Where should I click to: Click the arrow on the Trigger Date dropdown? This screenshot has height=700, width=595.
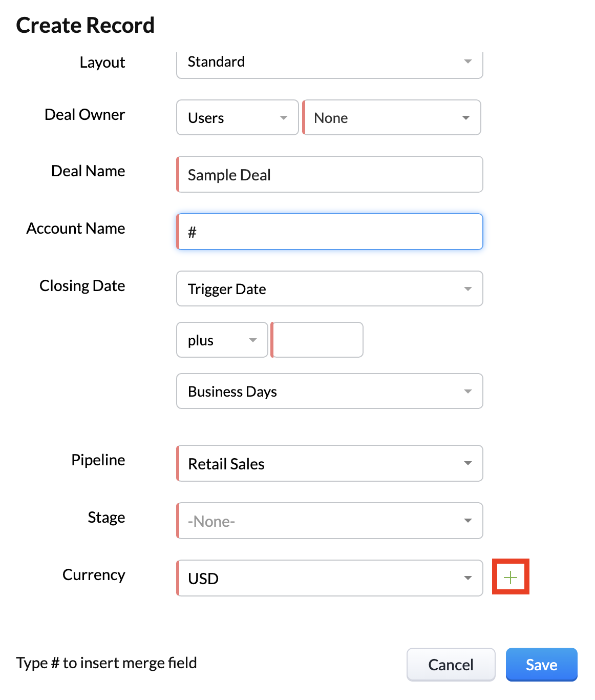[468, 289]
